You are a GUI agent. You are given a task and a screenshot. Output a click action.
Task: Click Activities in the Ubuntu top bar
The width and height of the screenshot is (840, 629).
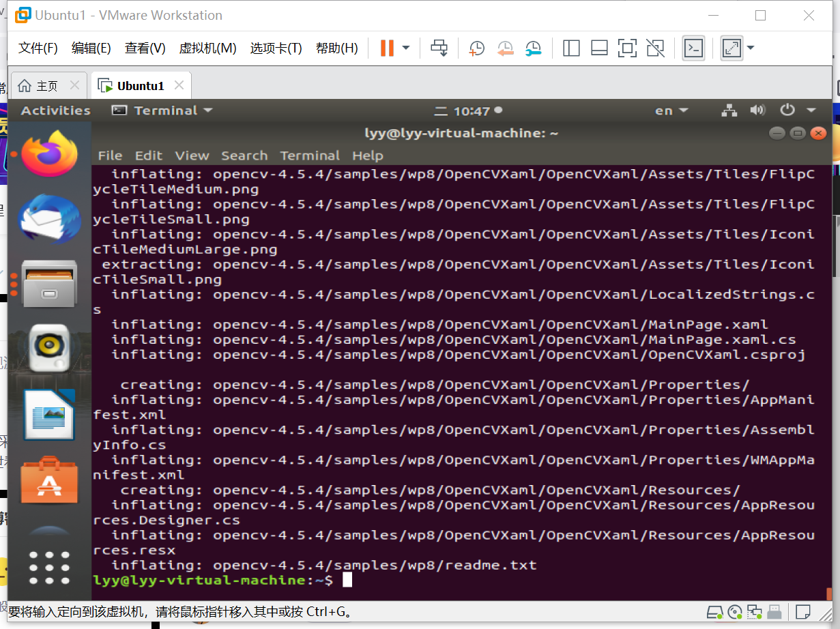(55, 110)
